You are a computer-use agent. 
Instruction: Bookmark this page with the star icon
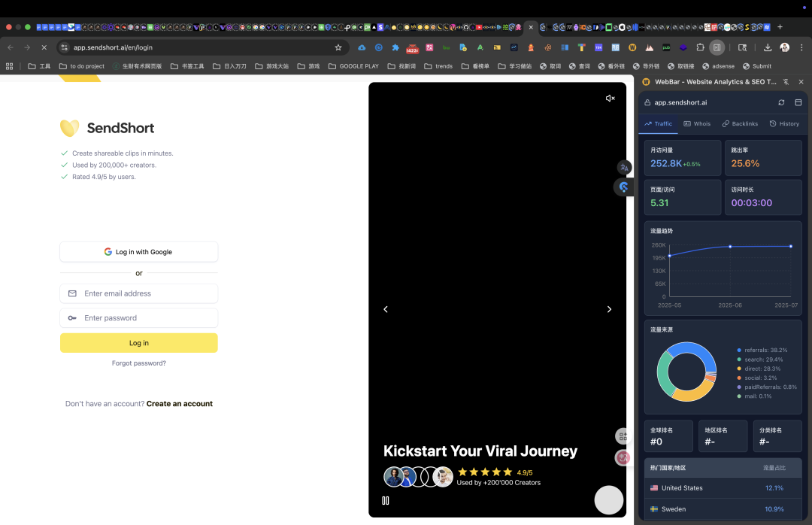pos(338,47)
